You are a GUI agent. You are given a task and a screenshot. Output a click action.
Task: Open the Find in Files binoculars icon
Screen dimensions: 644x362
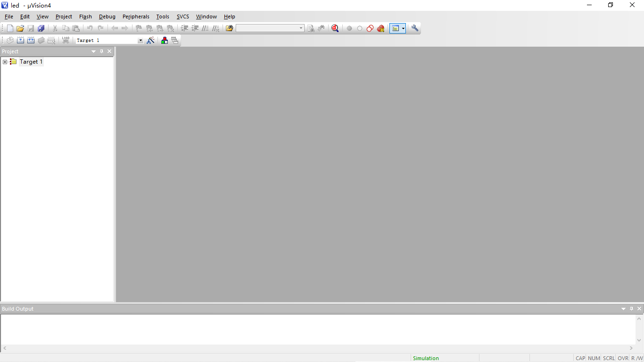[230, 28]
